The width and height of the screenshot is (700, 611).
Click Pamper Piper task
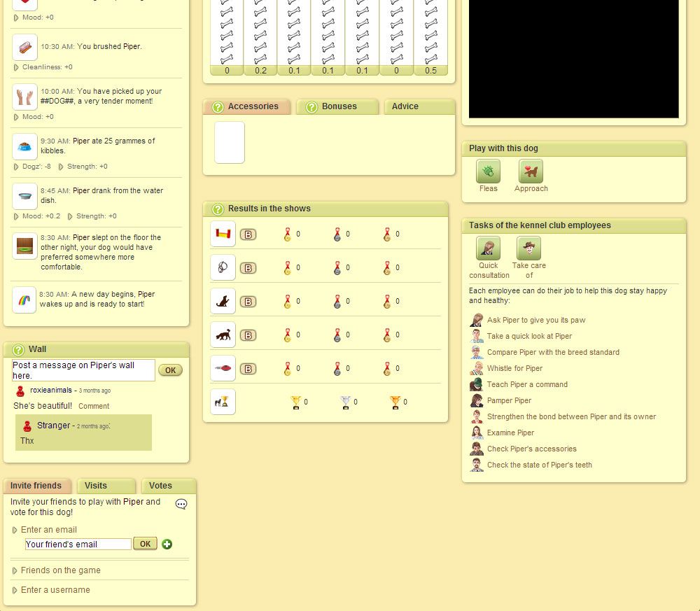click(x=509, y=400)
